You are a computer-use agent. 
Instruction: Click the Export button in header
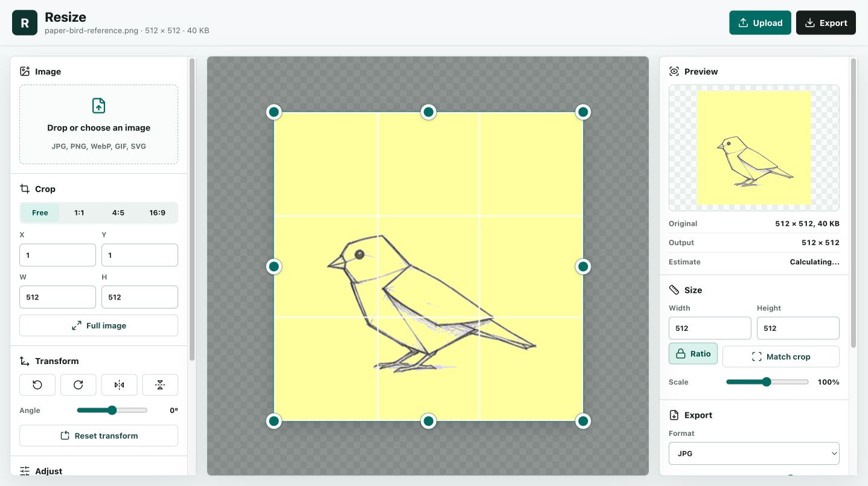click(x=826, y=23)
